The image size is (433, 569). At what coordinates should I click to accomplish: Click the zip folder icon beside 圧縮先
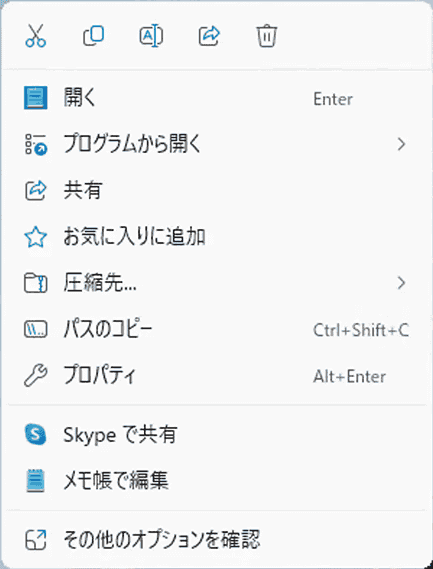click(x=36, y=283)
